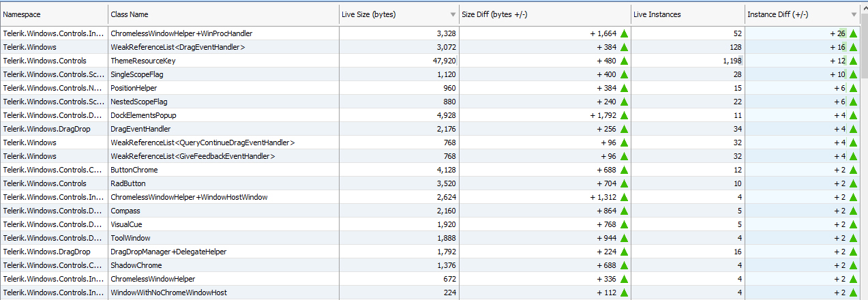Select the WeakReferenceList<DragEventHandler> class name
This screenshot has height=300, width=868.
point(177,47)
